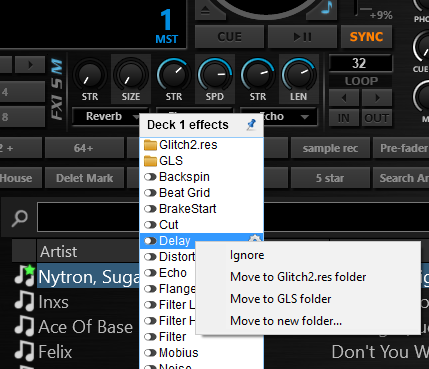The width and height of the screenshot is (429, 369).
Task: Set loop IN point
Action: click(x=344, y=118)
